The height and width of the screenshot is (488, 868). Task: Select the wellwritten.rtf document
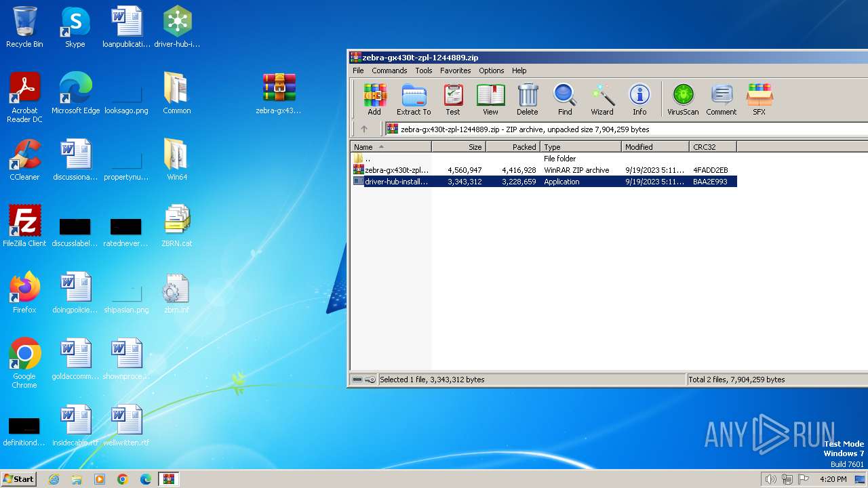[x=126, y=426]
